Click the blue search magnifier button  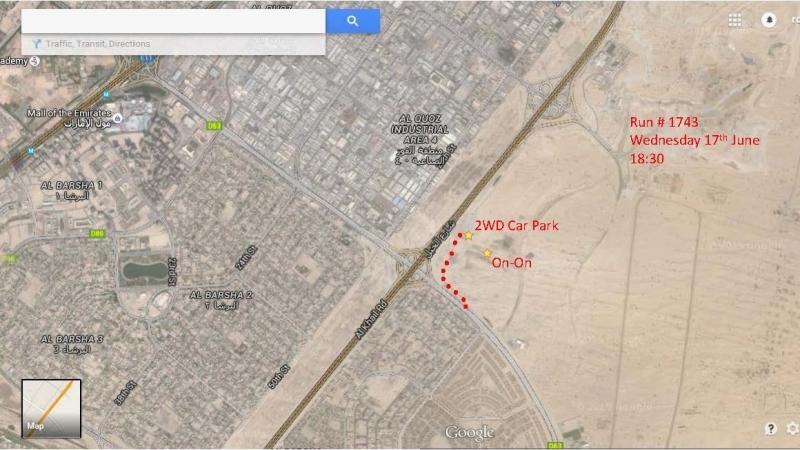(353, 21)
